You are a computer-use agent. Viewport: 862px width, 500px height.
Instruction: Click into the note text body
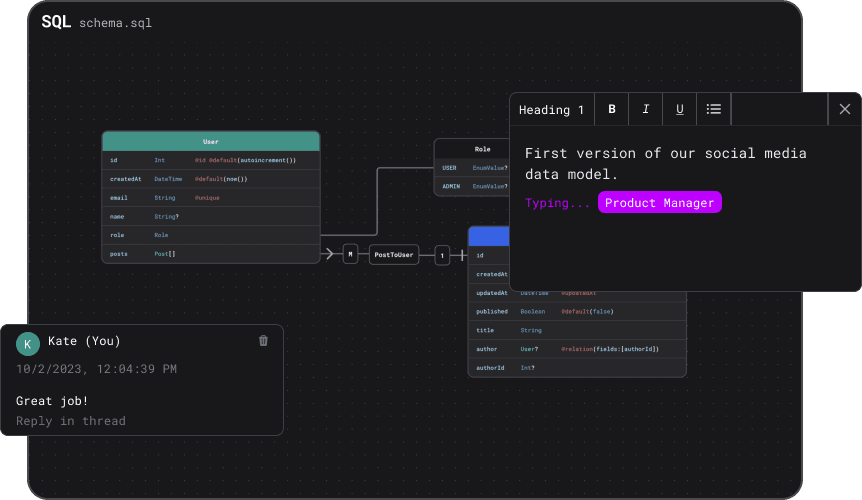click(665, 163)
